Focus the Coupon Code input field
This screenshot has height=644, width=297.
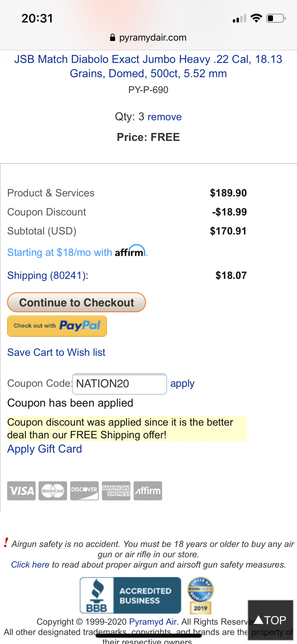click(119, 384)
